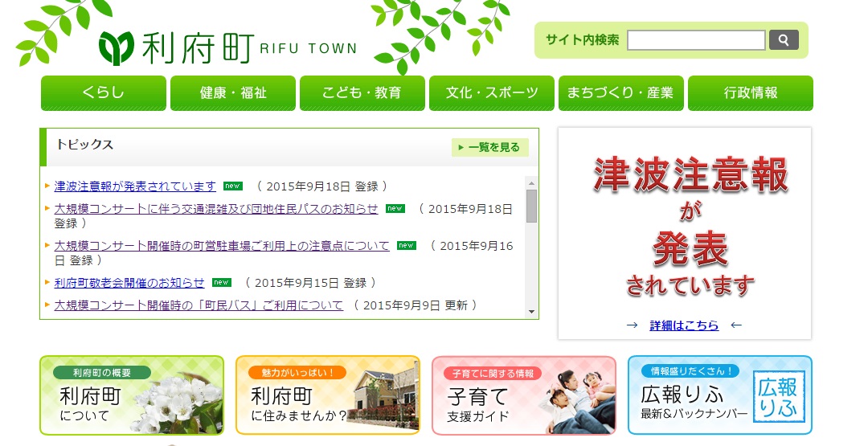
Task: Select the 行政情報 menu tab
Action: click(751, 93)
